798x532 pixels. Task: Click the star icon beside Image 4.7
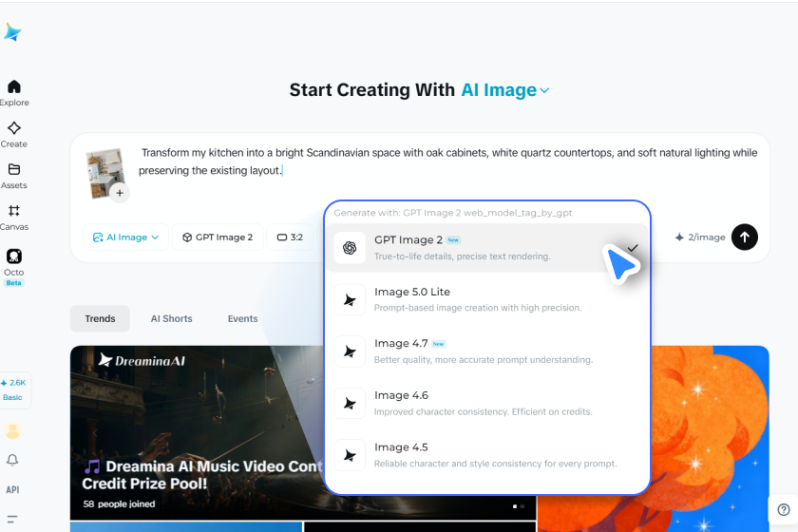click(350, 351)
